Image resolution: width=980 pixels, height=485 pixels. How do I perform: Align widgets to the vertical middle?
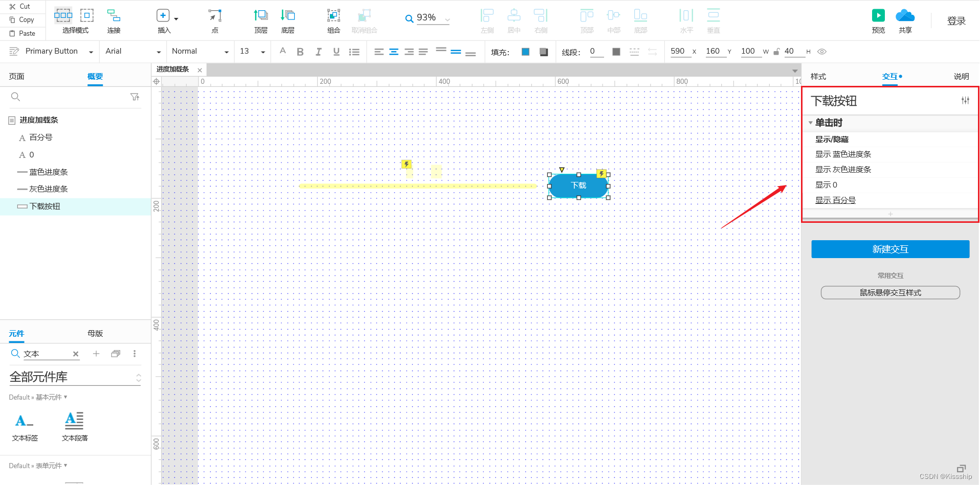click(614, 20)
